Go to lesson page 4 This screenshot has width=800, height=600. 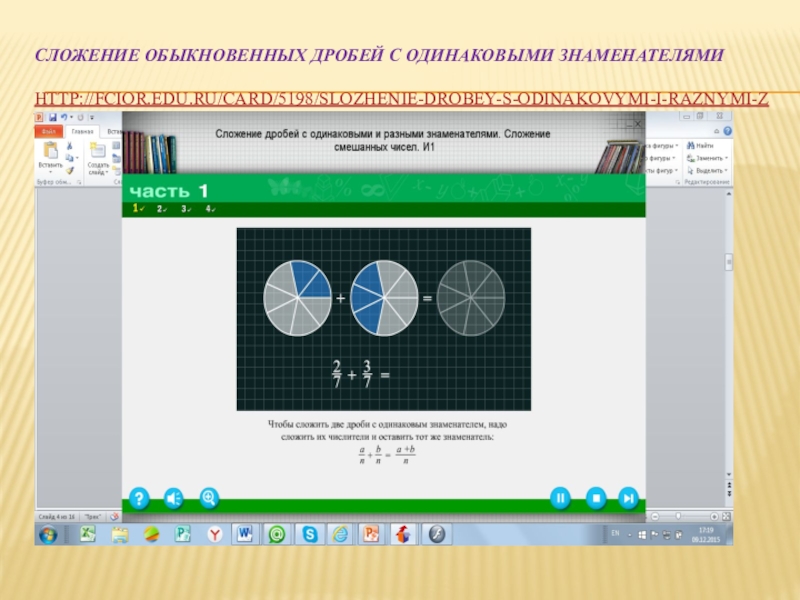[x=210, y=209]
